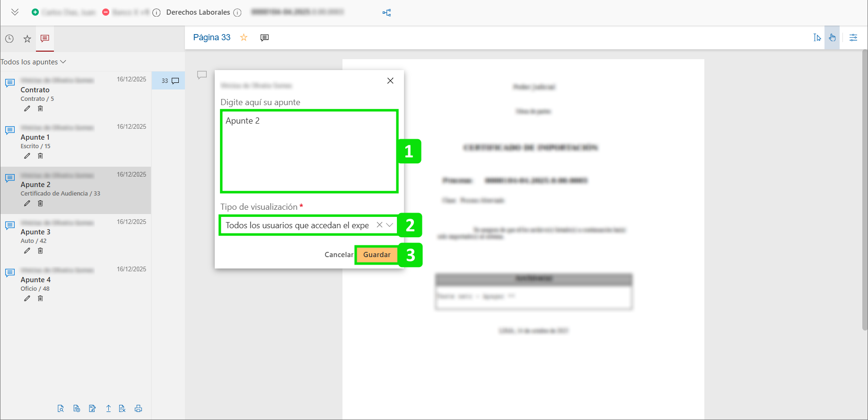Viewport: 868px width, 420px height.
Task: Enable the text selection cursor mode
Action: click(817, 37)
